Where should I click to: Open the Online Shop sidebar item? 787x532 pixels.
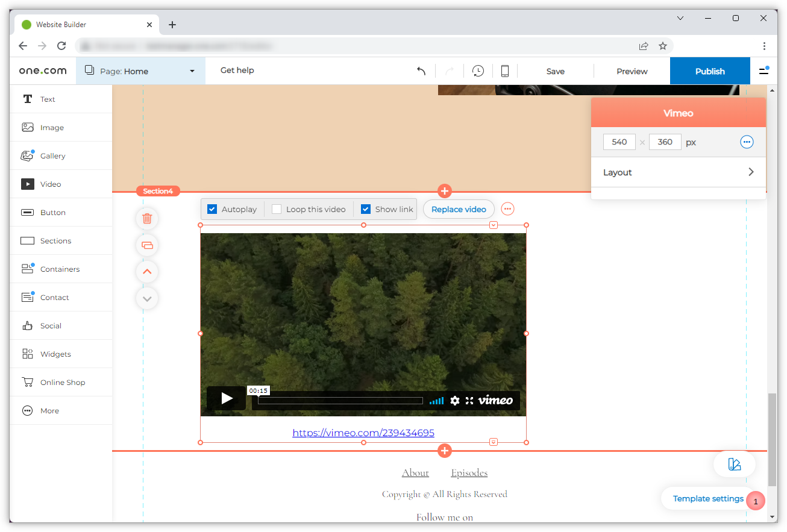coord(62,382)
